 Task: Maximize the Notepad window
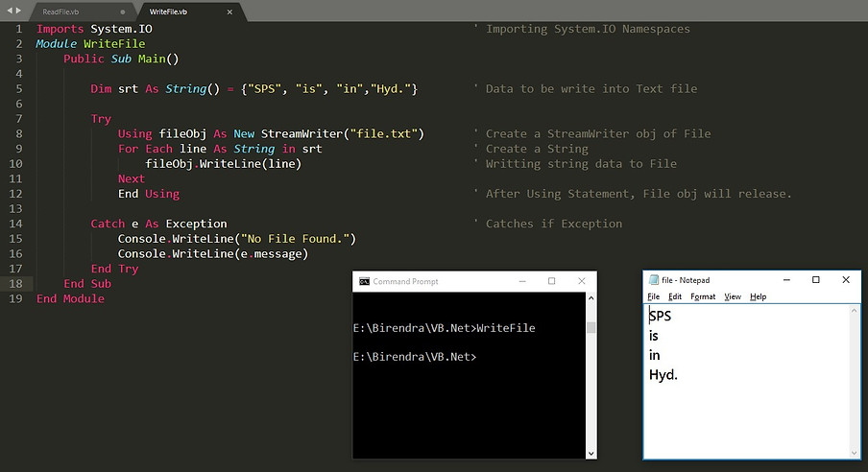(815, 280)
